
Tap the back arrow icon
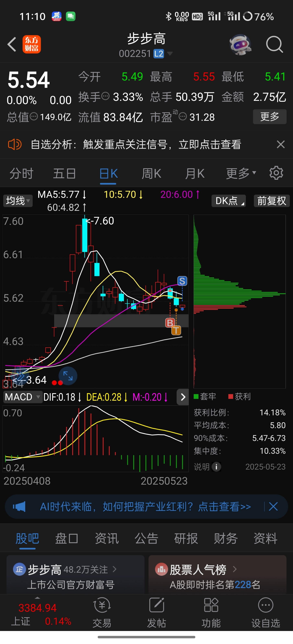click(x=12, y=45)
